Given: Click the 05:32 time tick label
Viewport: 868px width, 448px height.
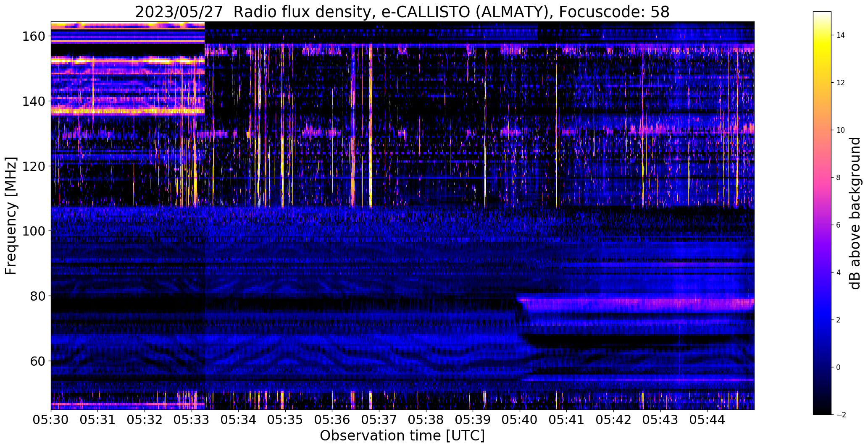Looking at the screenshot, I should point(145,419).
